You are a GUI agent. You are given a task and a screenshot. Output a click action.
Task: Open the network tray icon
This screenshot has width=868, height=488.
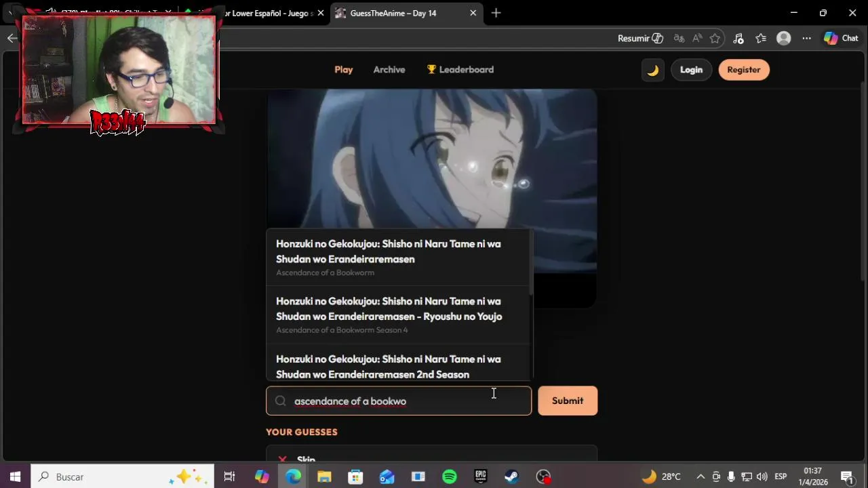[747, 476]
